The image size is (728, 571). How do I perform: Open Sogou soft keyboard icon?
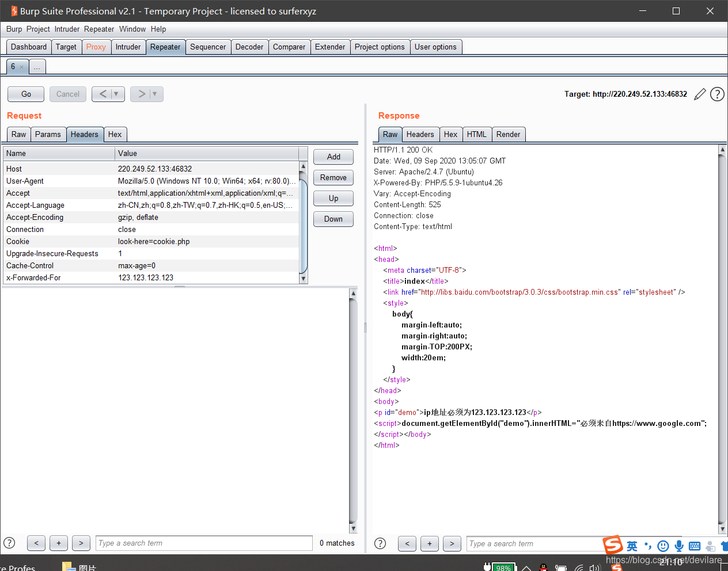tap(695, 546)
